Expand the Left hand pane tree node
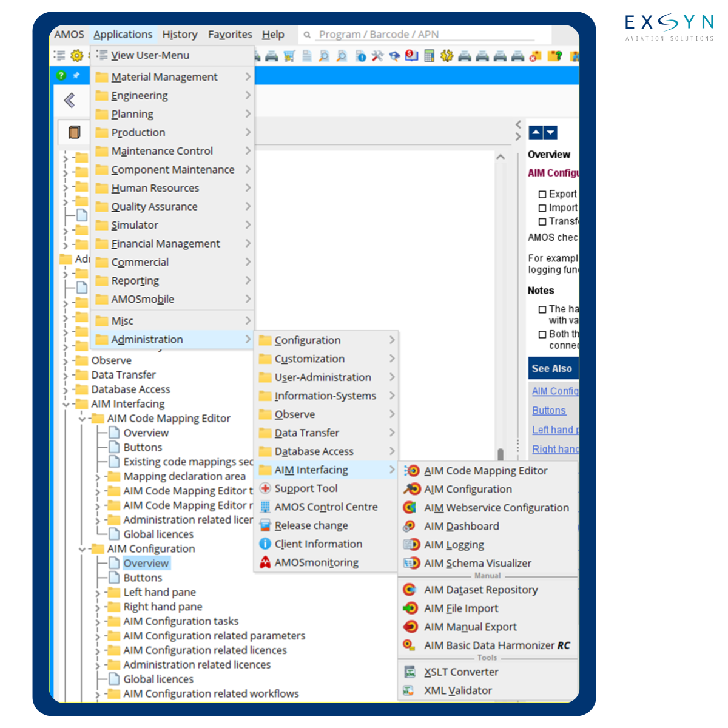 [98, 593]
